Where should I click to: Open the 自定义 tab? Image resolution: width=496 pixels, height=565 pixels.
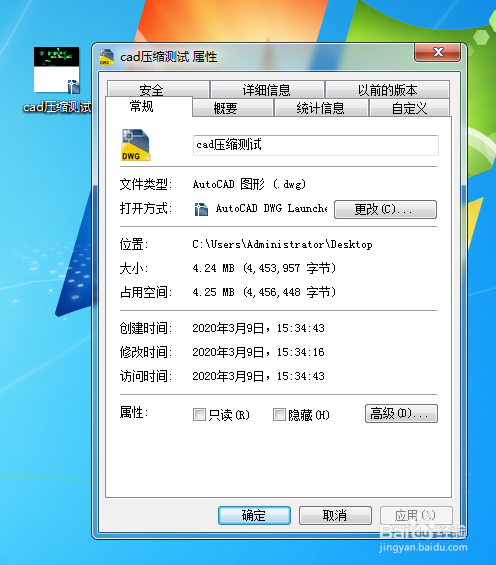click(x=410, y=108)
